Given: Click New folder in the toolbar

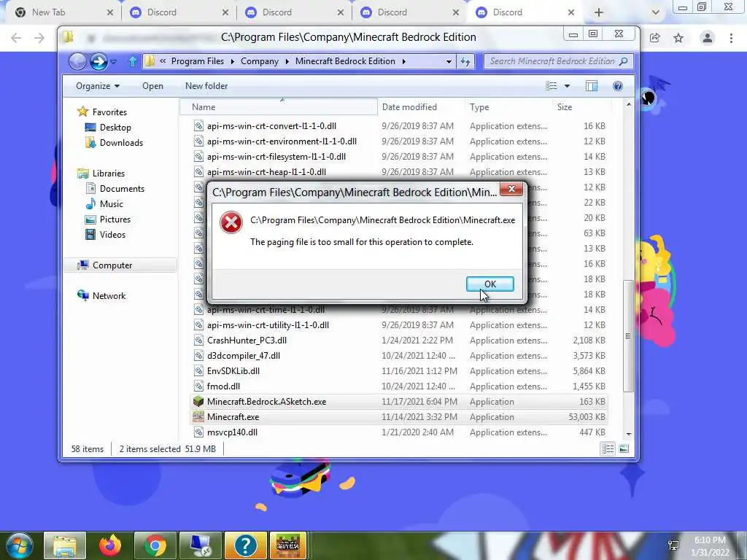Looking at the screenshot, I should (206, 86).
